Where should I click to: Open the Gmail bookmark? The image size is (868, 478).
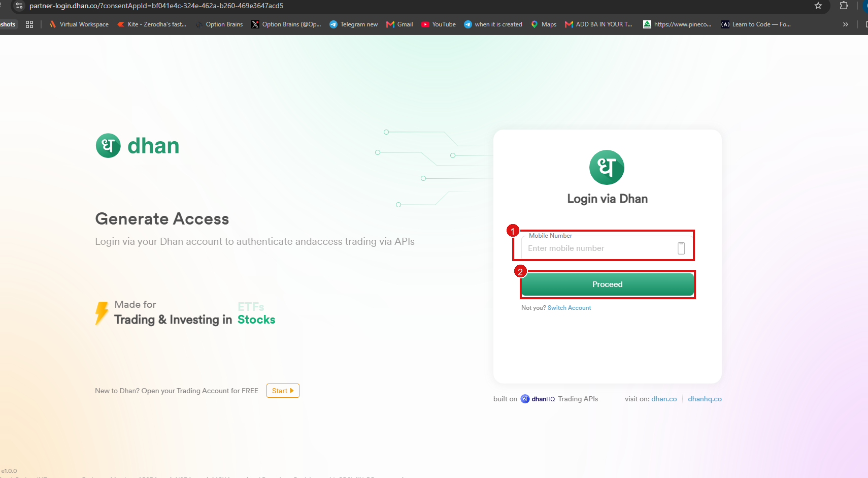pos(399,24)
